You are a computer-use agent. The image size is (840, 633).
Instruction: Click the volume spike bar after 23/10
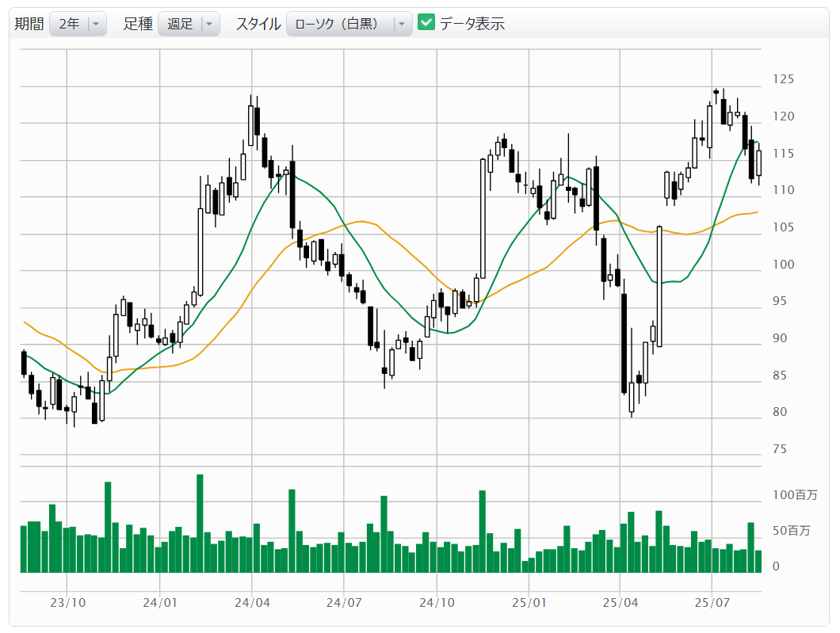[108, 527]
